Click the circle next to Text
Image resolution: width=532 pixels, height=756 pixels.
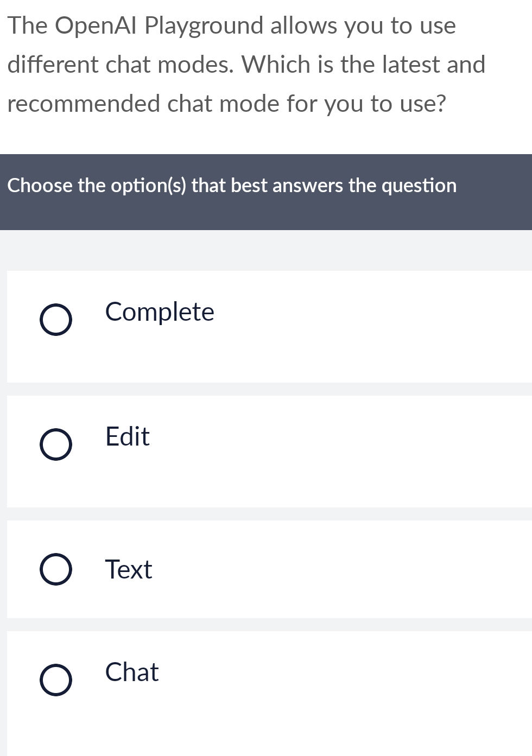point(55,569)
